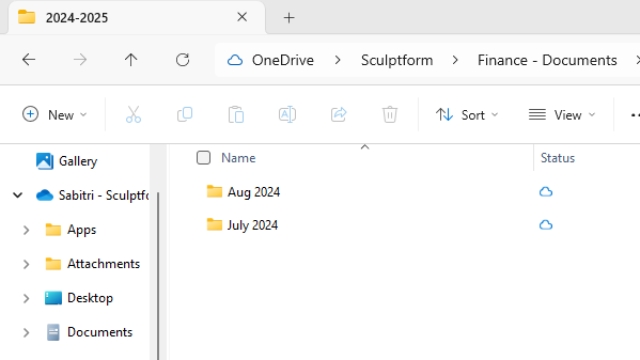Image resolution: width=640 pixels, height=360 pixels.
Task: Toggle the select-all checkbox
Action: point(203,158)
